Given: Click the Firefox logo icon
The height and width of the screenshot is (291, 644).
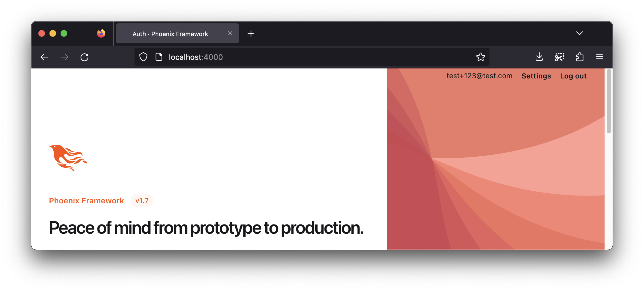Looking at the screenshot, I should coord(101,33).
